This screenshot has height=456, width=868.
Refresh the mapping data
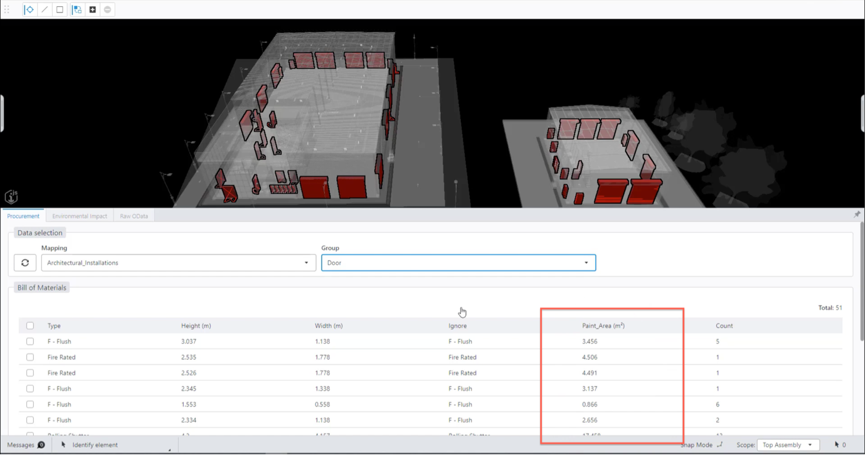coord(25,262)
